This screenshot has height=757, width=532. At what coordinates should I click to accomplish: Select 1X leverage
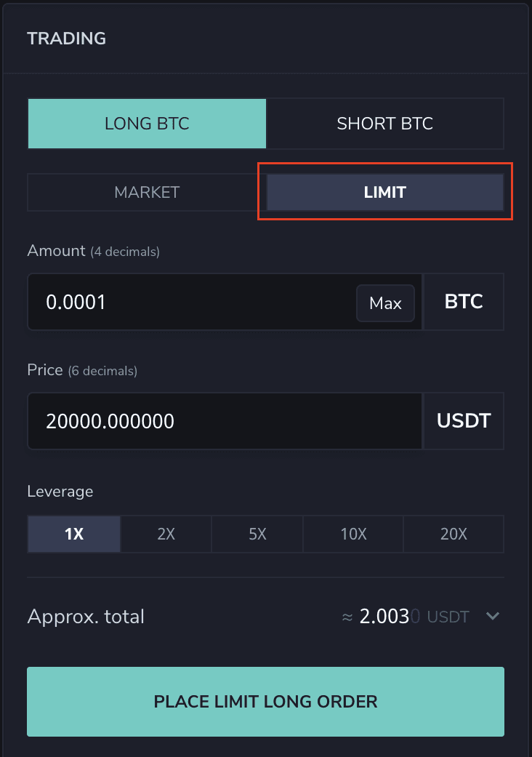coord(74,534)
